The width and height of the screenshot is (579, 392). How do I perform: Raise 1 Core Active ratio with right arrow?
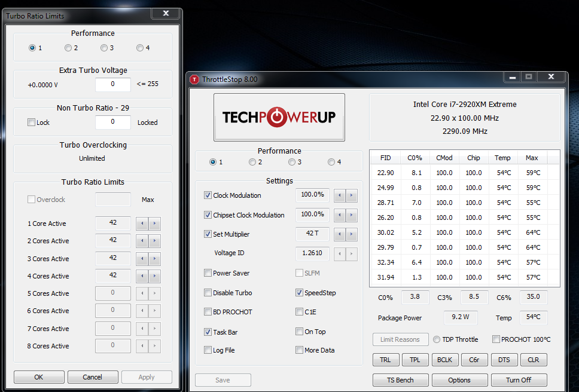[x=155, y=223]
